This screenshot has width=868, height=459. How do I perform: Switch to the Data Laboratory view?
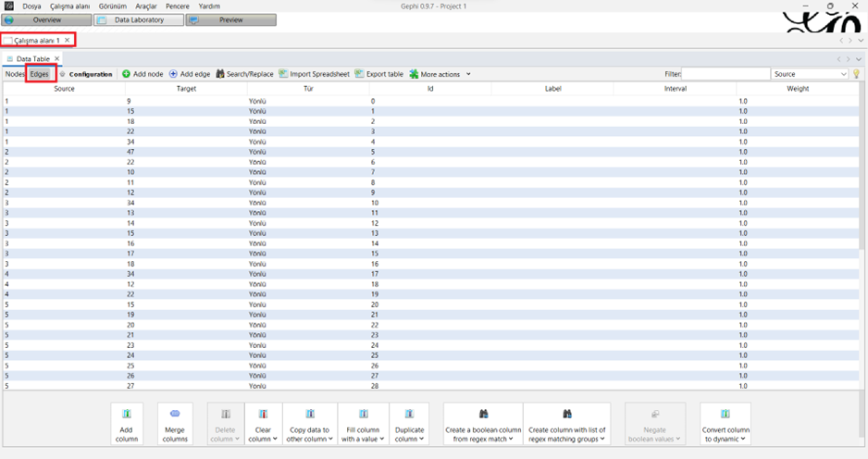(x=139, y=20)
